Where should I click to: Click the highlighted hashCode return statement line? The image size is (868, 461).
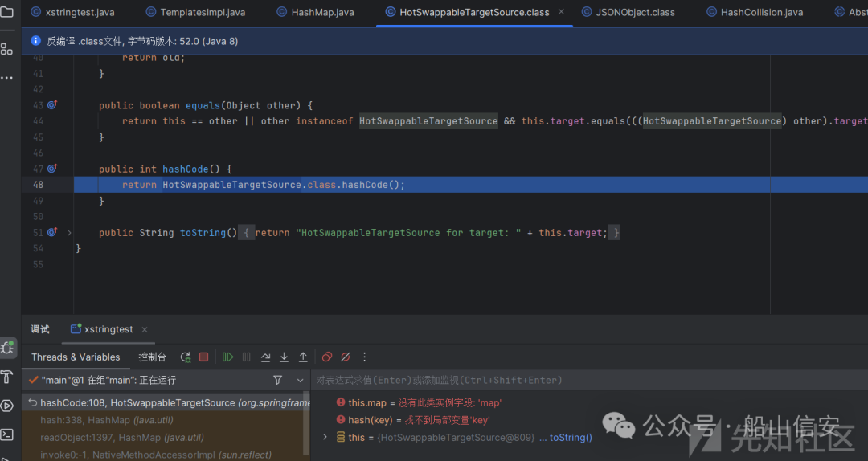tap(470, 184)
